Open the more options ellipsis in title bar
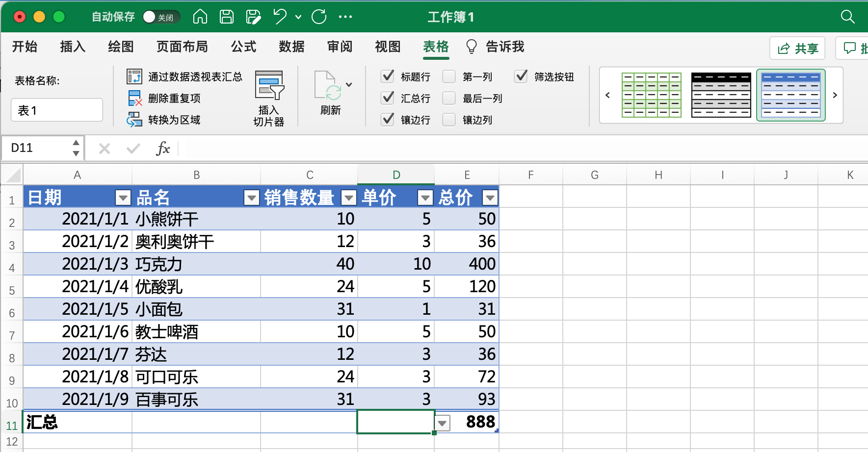 (345, 17)
